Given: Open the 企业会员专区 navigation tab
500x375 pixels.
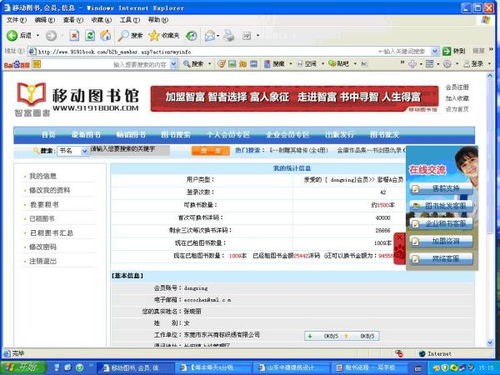Looking at the screenshot, I should (288, 135).
